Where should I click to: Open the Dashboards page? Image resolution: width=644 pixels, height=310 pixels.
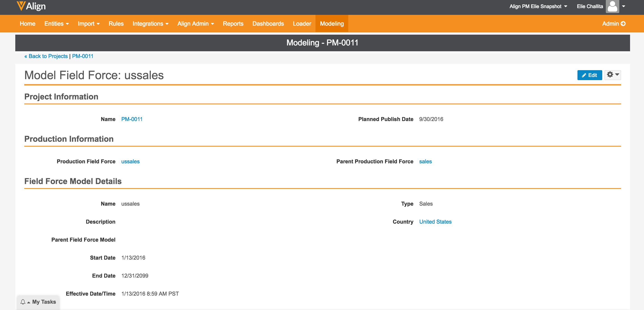coord(268,24)
